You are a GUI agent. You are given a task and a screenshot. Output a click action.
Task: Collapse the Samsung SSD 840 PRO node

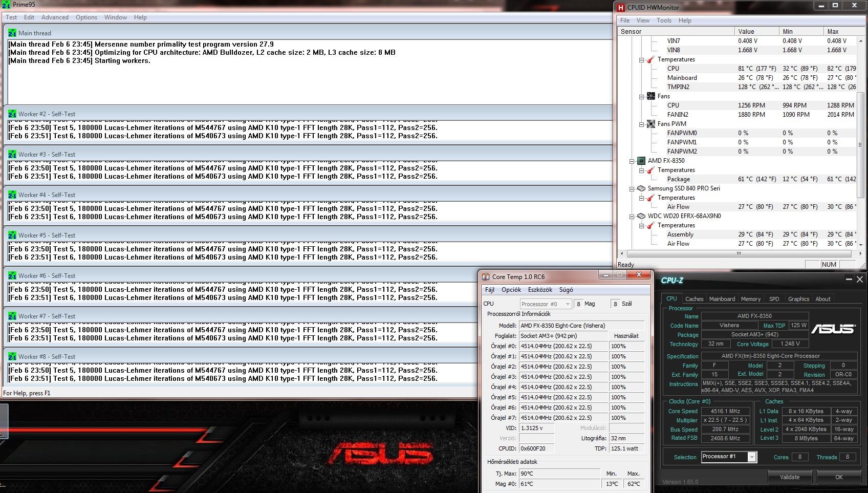click(x=632, y=188)
